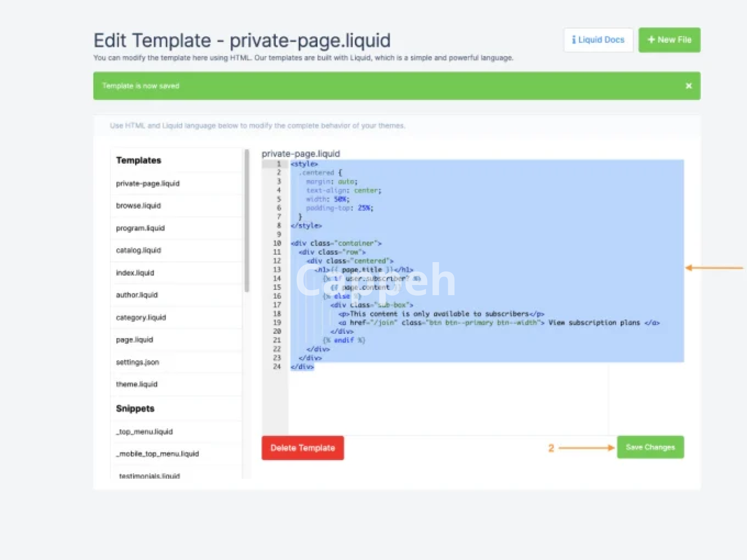Viewport: 747px width, 560px height.
Task: Open _top_menu.liquid snippet
Action: coord(144,432)
